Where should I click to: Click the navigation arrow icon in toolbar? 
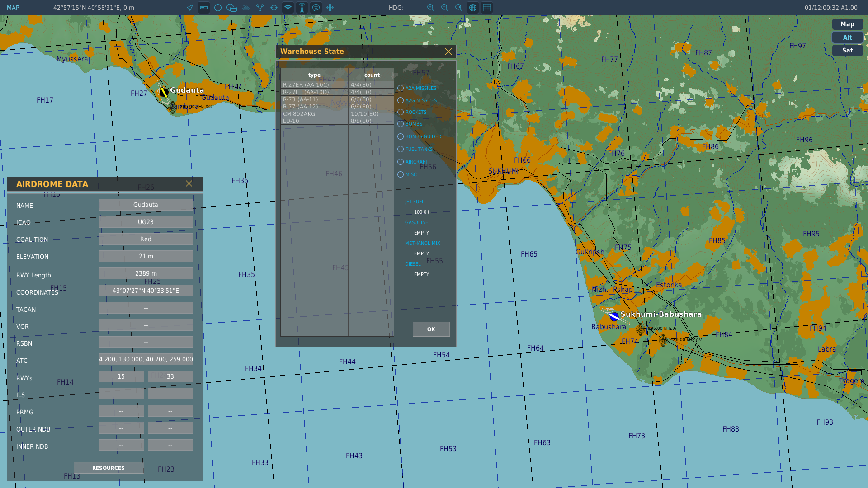point(190,8)
